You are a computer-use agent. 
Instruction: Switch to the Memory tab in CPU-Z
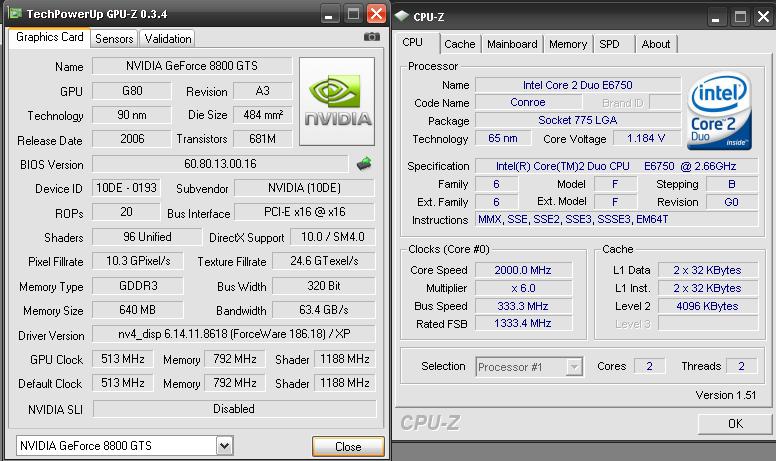[x=568, y=44]
